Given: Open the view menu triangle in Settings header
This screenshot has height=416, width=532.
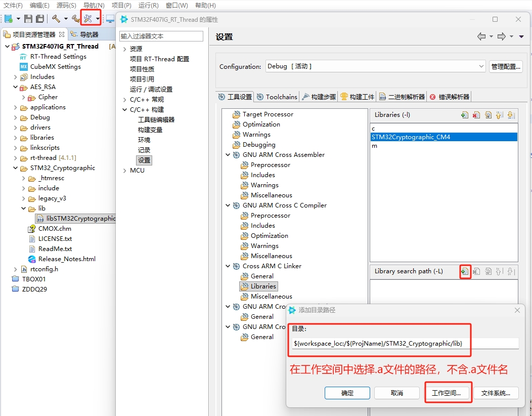Looking at the screenshot, I should coord(521,36).
